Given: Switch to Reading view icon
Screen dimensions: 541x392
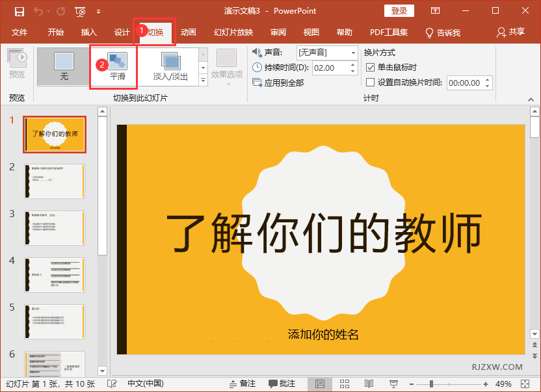Looking at the screenshot, I should click(x=369, y=384).
